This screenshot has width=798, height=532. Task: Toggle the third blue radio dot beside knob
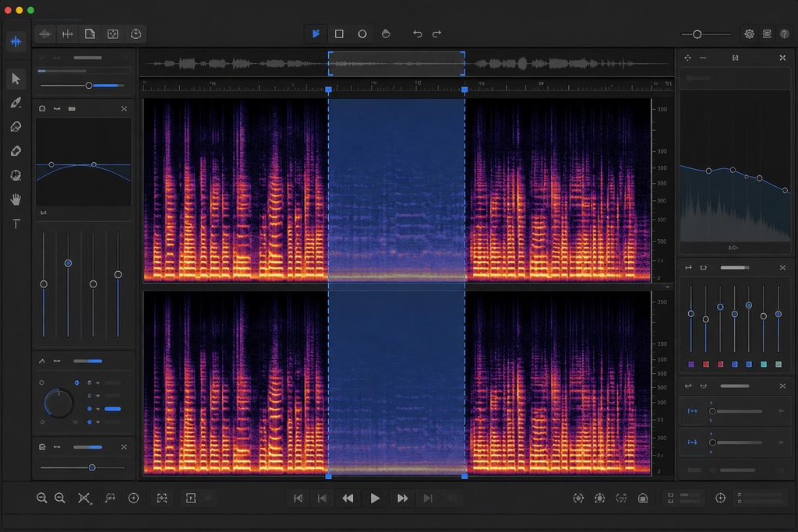coord(90,409)
